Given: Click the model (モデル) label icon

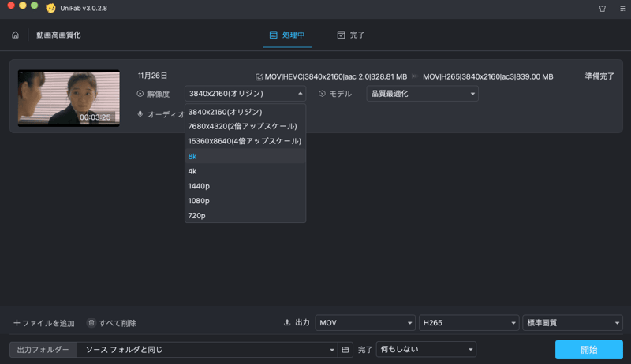Looking at the screenshot, I should coord(322,94).
